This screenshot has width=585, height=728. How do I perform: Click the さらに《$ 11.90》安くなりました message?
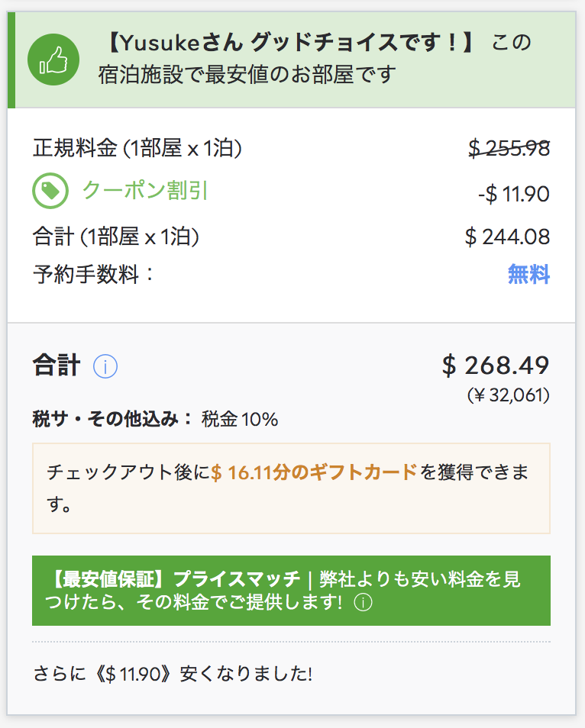pos(173,674)
